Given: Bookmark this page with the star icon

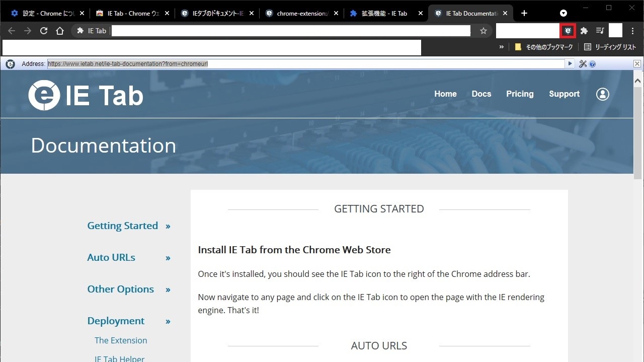Looking at the screenshot, I should click(x=484, y=31).
